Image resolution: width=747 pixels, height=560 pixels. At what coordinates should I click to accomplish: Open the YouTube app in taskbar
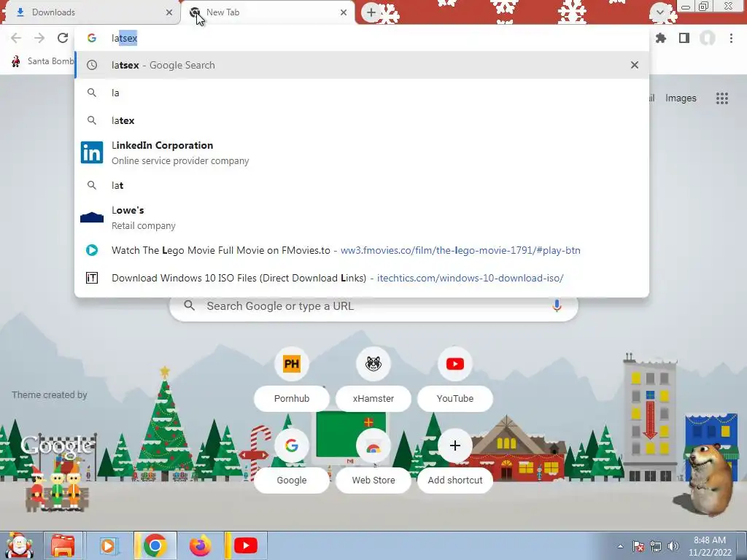[x=245, y=545]
